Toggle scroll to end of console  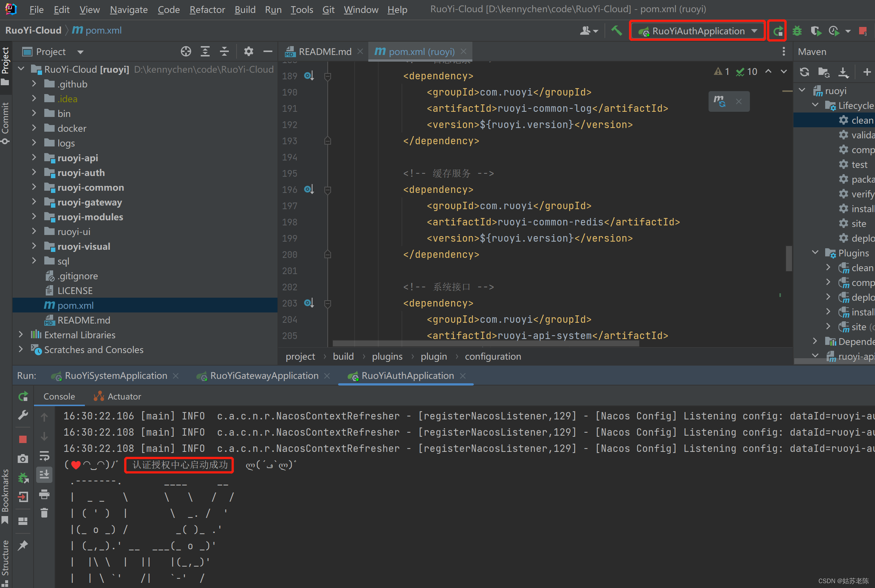44,474
